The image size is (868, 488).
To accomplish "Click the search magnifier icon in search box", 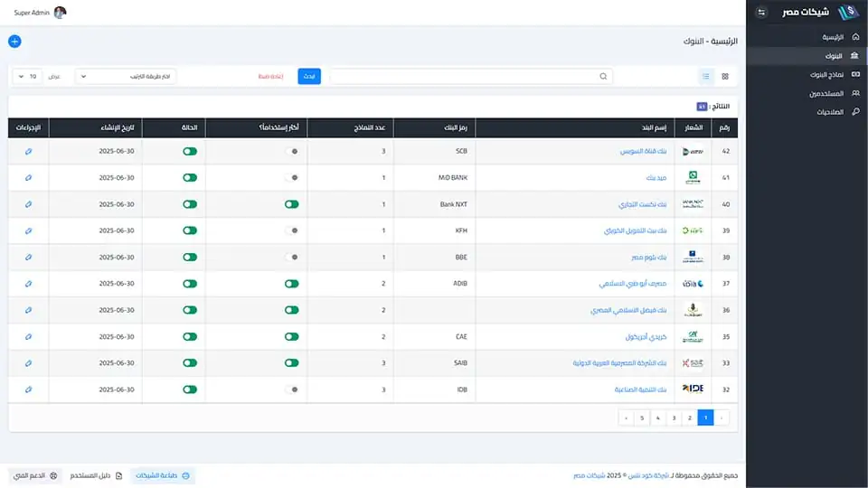I will (604, 77).
